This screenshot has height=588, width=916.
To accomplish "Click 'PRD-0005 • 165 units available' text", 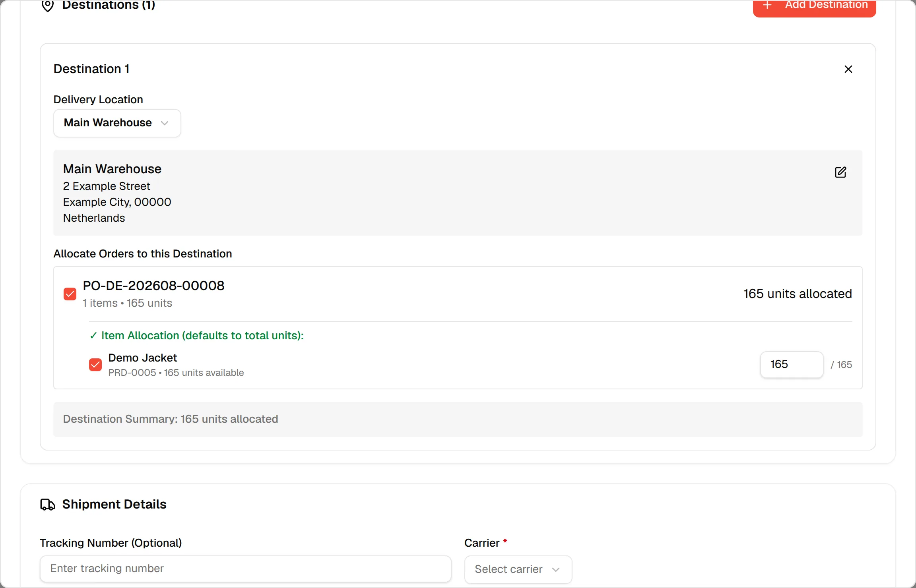I will [176, 373].
